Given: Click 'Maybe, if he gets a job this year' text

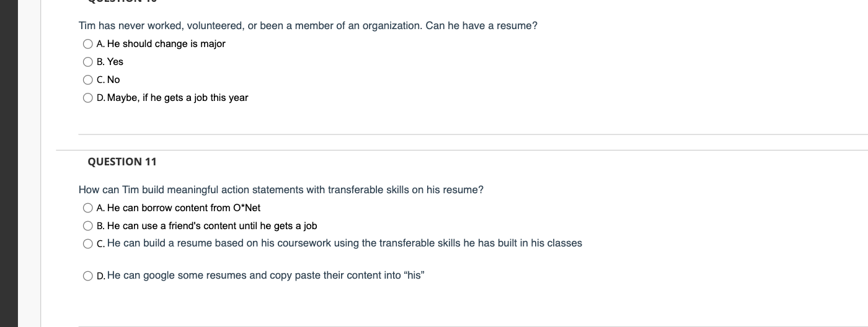Looking at the screenshot, I should [177, 98].
